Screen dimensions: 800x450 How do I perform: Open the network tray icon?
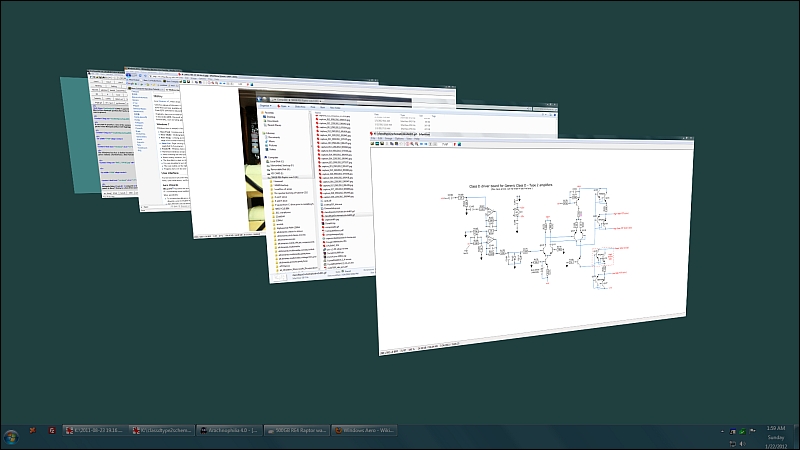[733, 444]
